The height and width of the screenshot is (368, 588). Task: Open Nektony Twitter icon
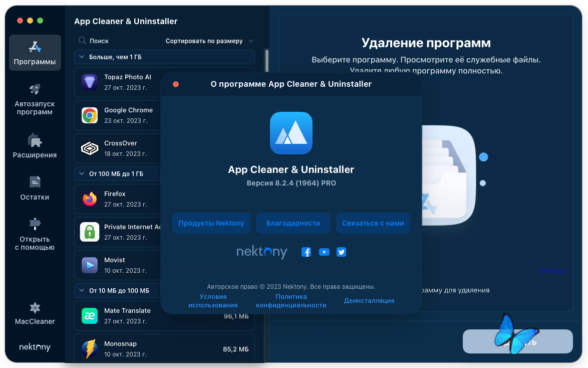pyautogui.click(x=341, y=252)
